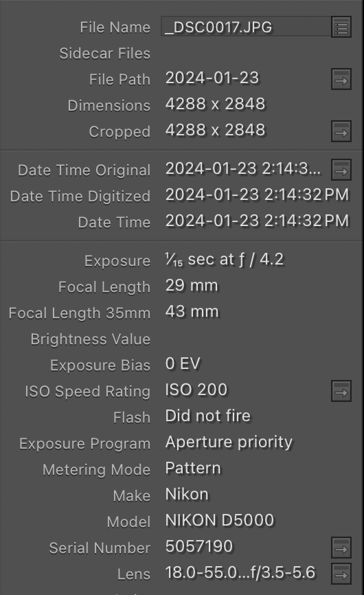Image resolution: width=364 pixels, height=595 pixels.
Task: Click the Aperture priority exposure program value
Action: (229, 442)
